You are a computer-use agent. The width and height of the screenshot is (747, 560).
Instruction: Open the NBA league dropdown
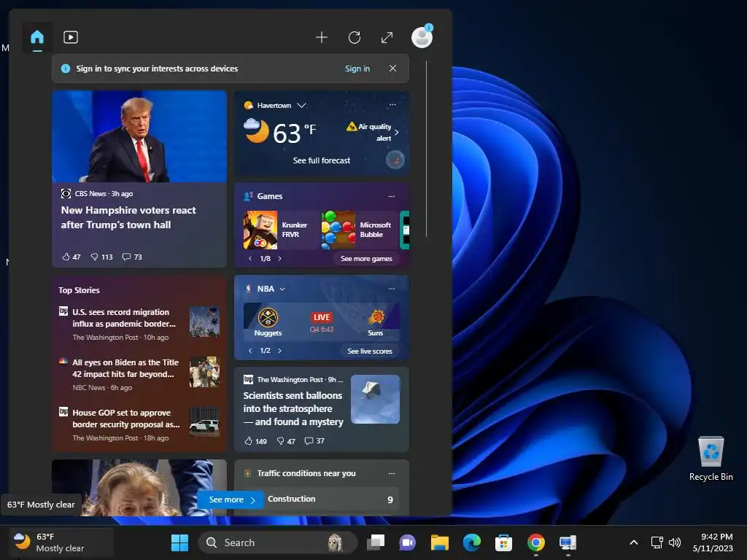click(282, 289)
